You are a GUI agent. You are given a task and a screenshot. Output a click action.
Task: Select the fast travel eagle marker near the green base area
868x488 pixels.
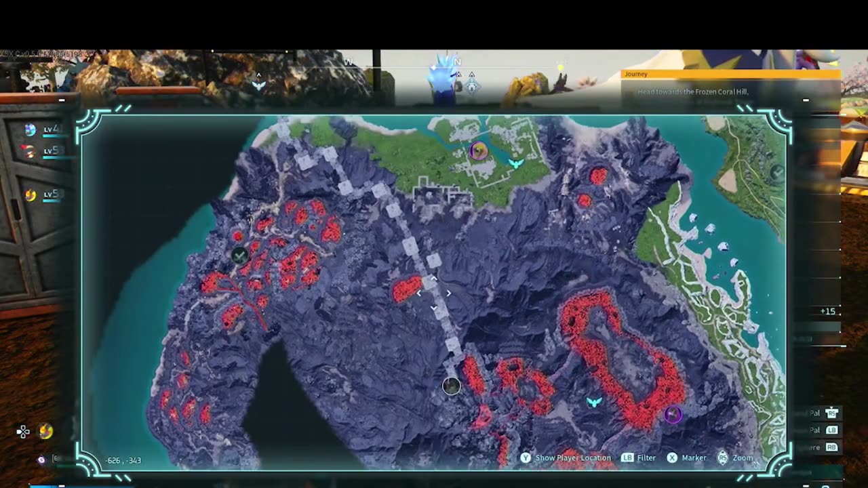point(516,163)
